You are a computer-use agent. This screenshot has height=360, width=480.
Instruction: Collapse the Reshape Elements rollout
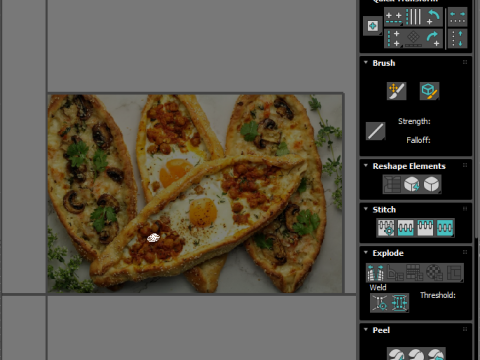tap(366, 166)
